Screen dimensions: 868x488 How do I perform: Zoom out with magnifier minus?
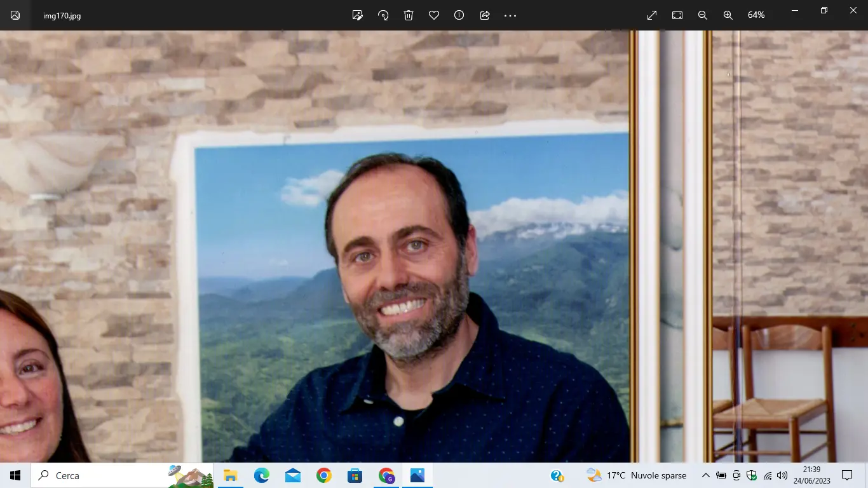(703, 15)
